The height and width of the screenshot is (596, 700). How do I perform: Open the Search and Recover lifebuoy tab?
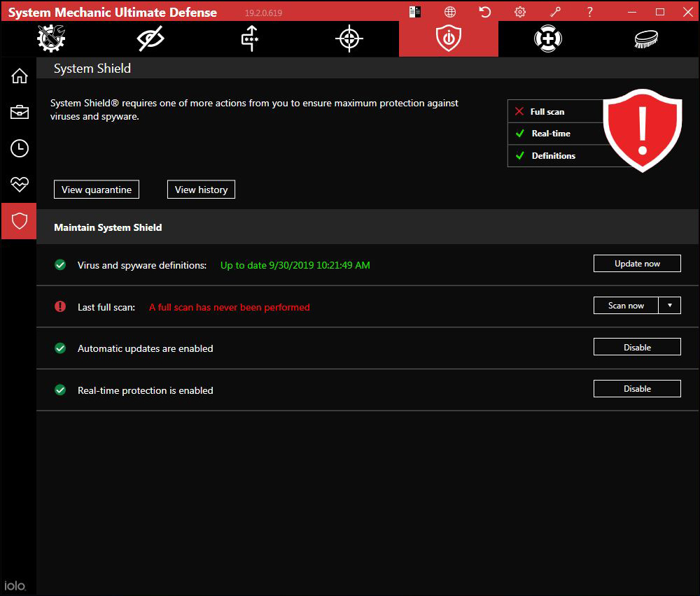[548, 38]
